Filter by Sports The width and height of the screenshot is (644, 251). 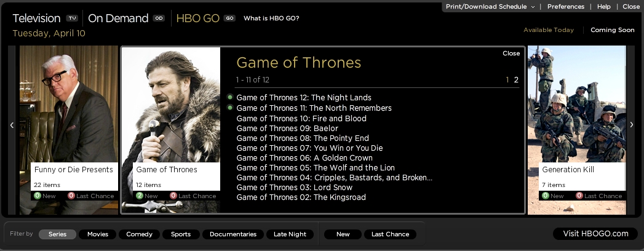181,234
